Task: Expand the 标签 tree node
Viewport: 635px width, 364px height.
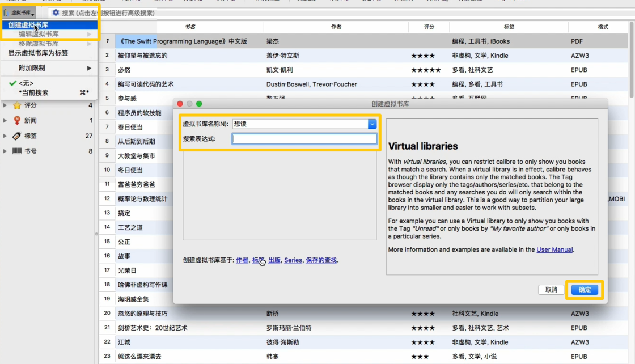Action: (5, 136)
